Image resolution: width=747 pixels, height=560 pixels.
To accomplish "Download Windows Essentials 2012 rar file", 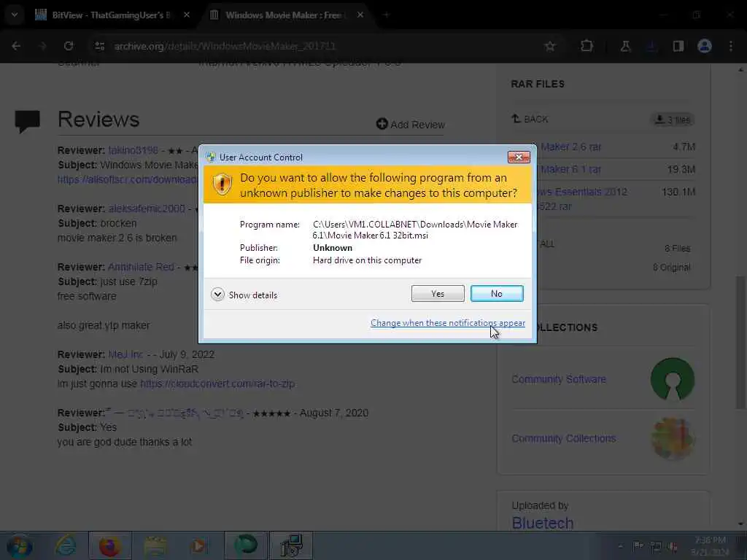I will point(582,199).
